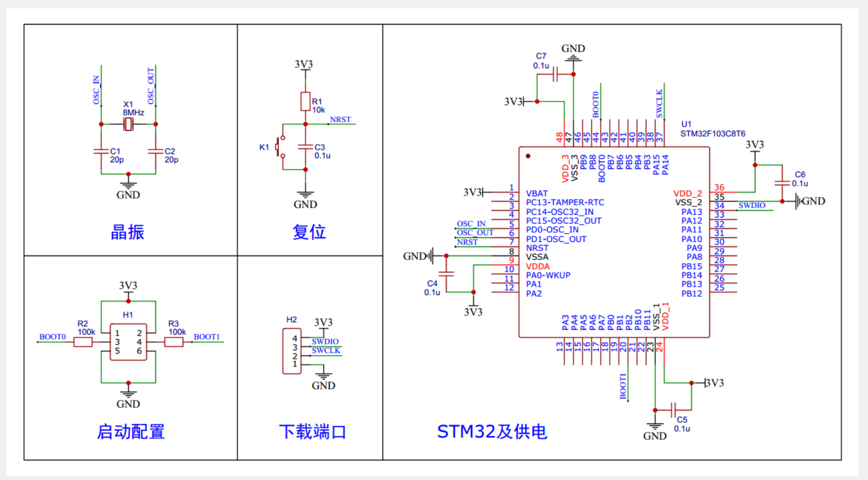Select the ground symbol below H1 header
Image resolution: width=868 pixels, height=480 pixels.
(x=128, y=393)
